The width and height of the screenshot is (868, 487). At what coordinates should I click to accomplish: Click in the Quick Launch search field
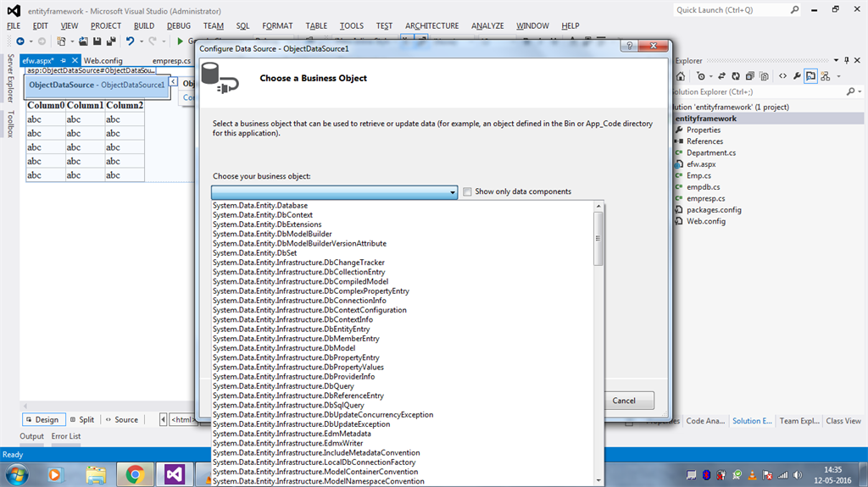click(731, 10)
